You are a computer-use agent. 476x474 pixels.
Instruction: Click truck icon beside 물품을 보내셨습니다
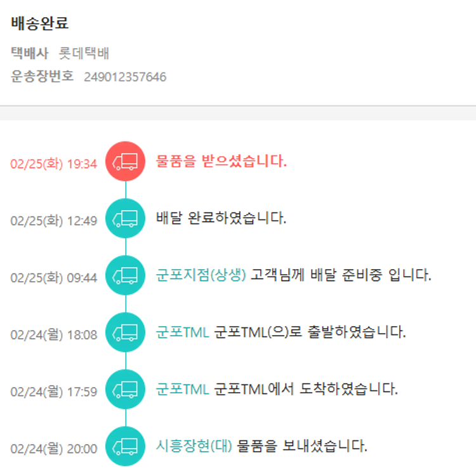[126, 447]
